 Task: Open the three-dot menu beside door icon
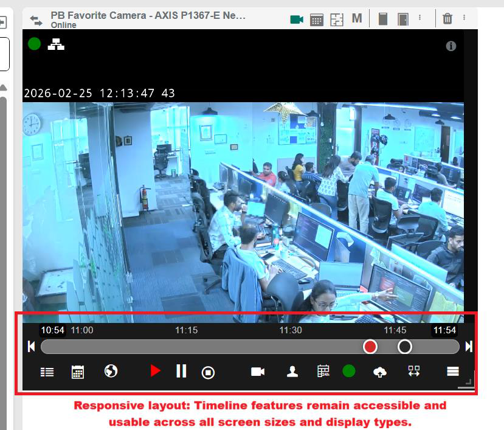[420, 18]
